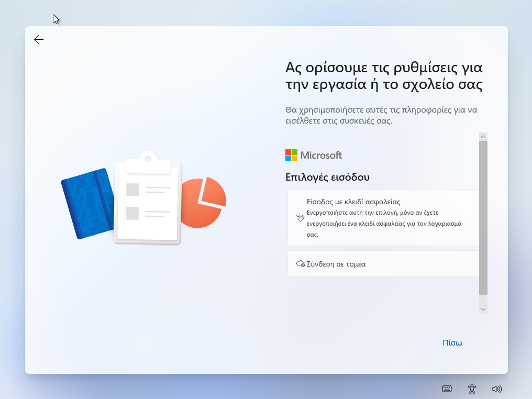This screenshot has width=532, height=399.
Task: Click the Microsoft four-color logo
Action: (291, 155)
